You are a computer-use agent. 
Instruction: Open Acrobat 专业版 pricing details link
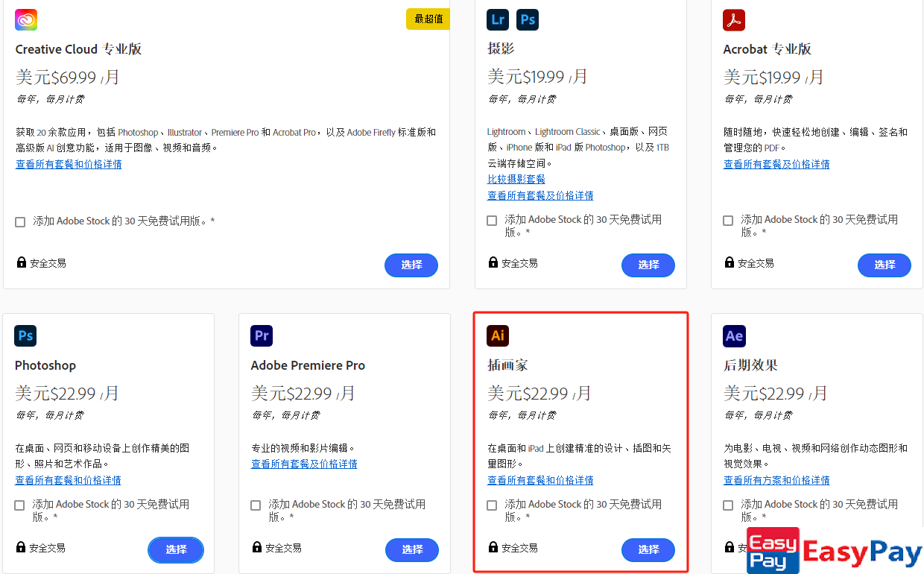[x=776, y=164]
